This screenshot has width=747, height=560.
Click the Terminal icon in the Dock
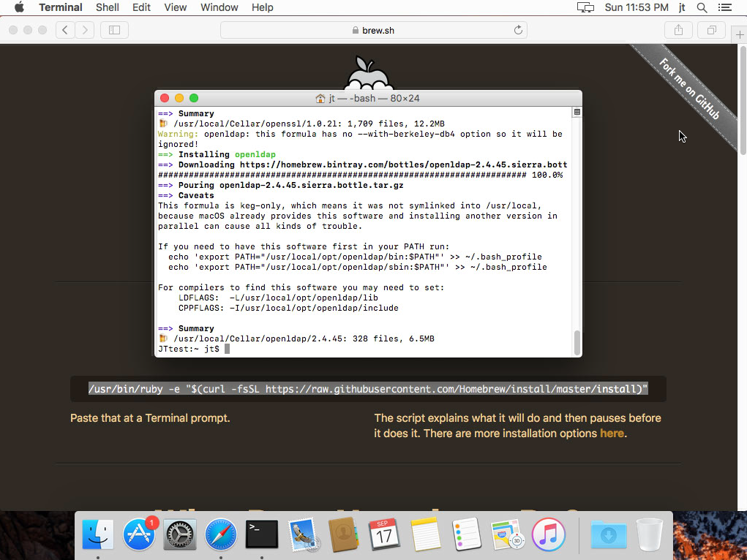[x=261, y=534]
